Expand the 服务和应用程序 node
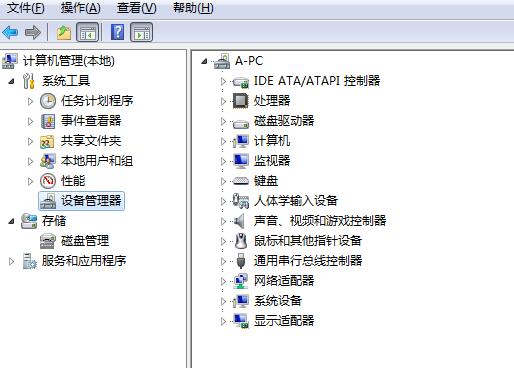Image resolution: width=514 pixels, height=368 pixels. (11, 261)
